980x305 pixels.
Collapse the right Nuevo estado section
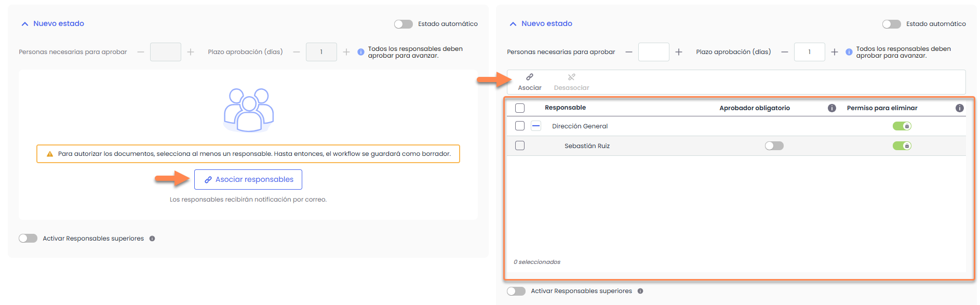tap(513, 24)
